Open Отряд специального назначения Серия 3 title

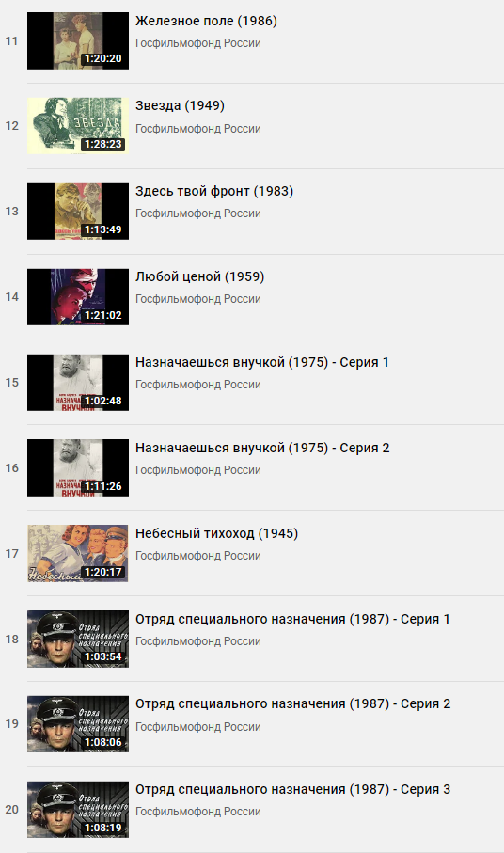(292, 789)
